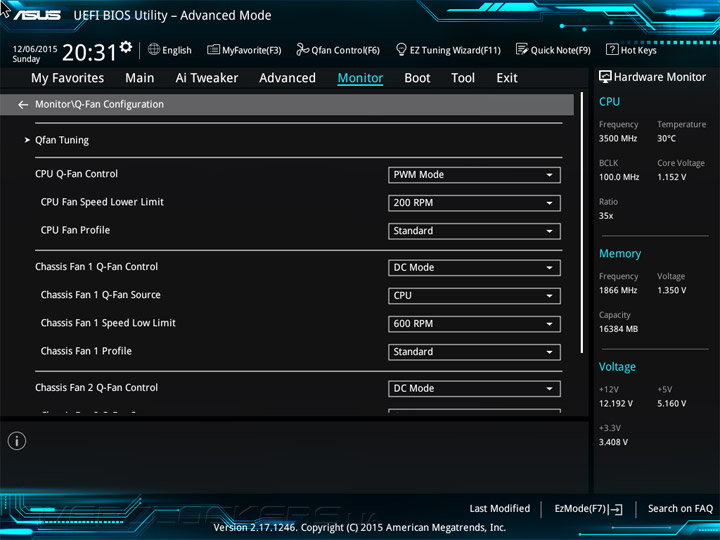
Task: Click the capacity 16384 MB value
Action: coord(618,329)
